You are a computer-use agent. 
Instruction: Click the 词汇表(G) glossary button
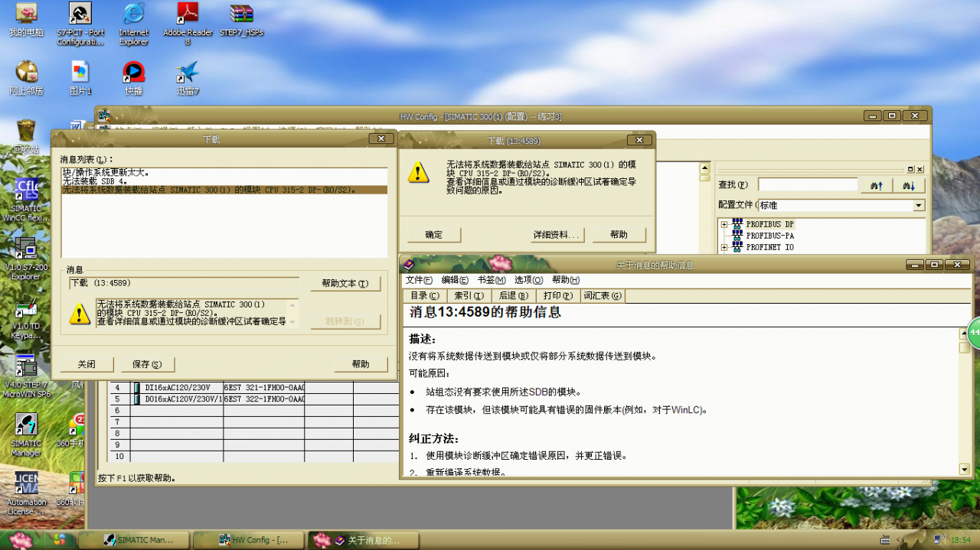[x=603, y=295]
